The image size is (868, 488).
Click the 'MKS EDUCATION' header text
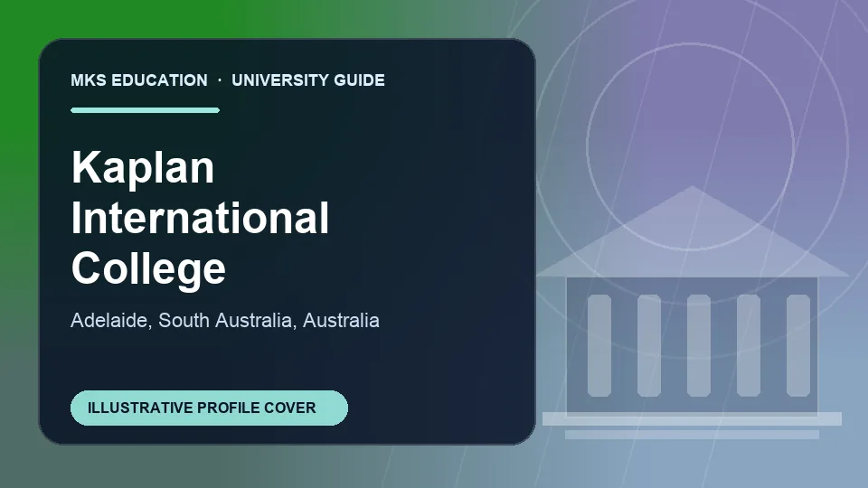tap(139, 80)
